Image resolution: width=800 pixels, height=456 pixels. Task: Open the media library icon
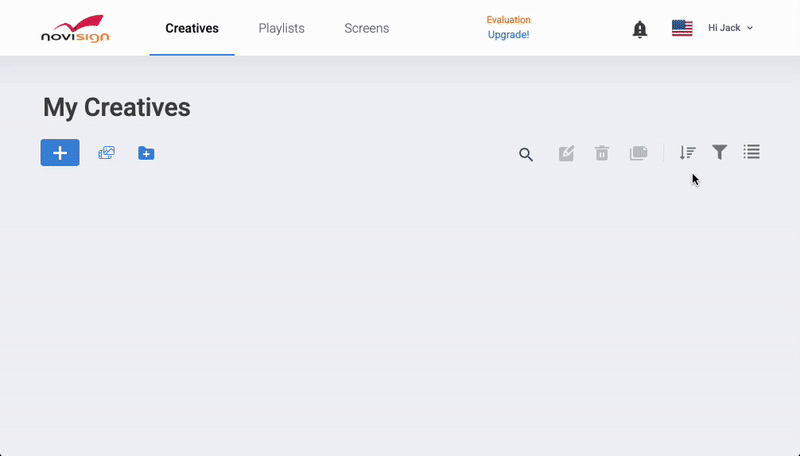point(106,153)
